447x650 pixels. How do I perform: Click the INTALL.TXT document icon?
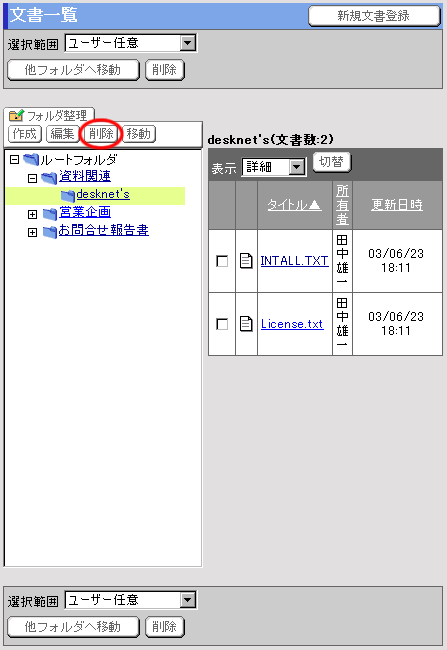point(246,261)
